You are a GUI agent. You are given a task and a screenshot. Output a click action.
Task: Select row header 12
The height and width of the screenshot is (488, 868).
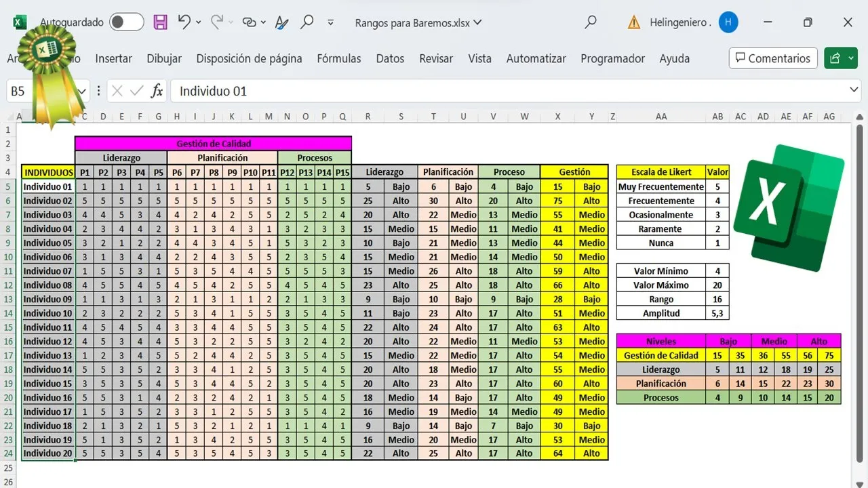point(8,285)
